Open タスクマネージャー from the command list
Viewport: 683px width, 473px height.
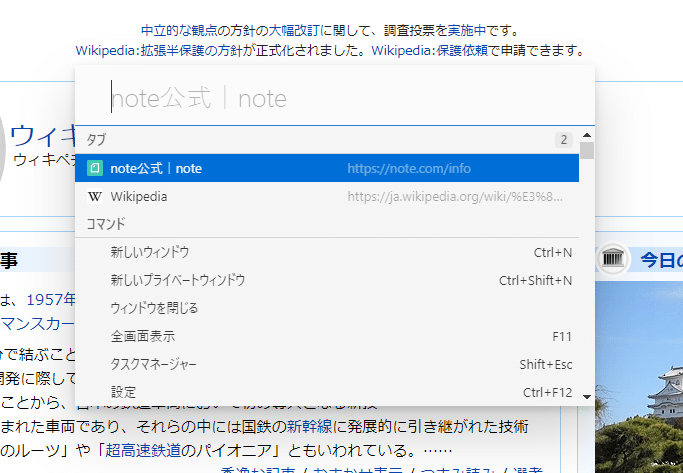[x=327, y=364]
